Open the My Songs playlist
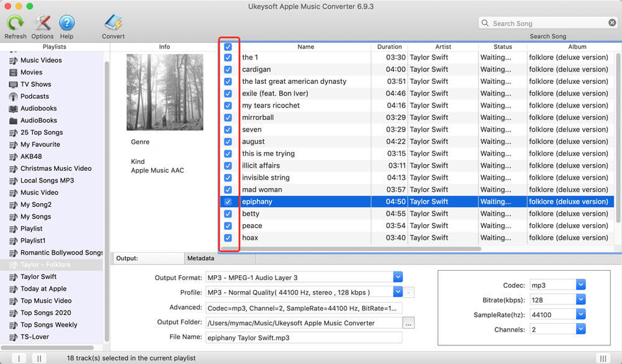Viewport: 622px width, 364px height. point(52,217)
